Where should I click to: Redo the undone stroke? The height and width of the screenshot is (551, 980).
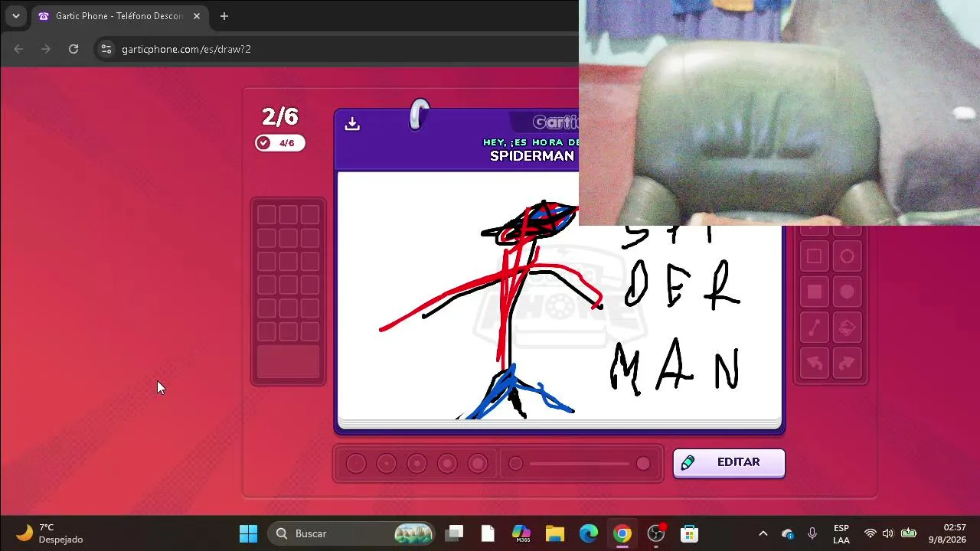coord(847,364)
